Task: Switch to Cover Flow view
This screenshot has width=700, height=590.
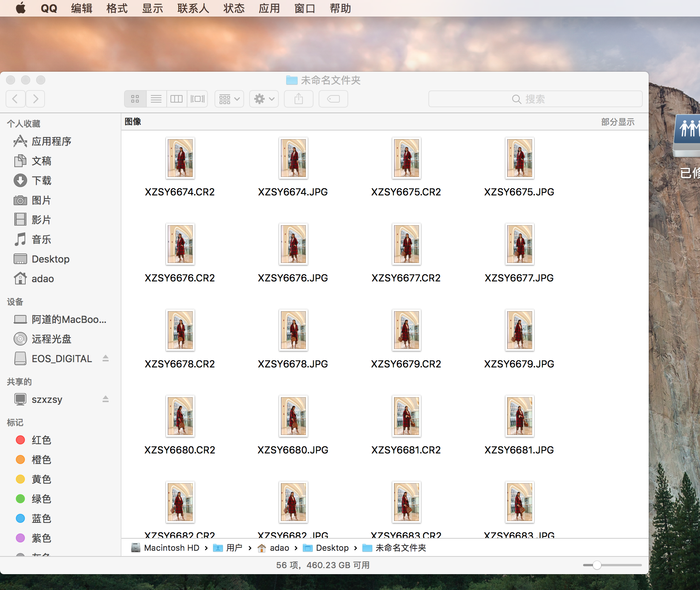Action: pyautogui.click(x=197, y=99)
